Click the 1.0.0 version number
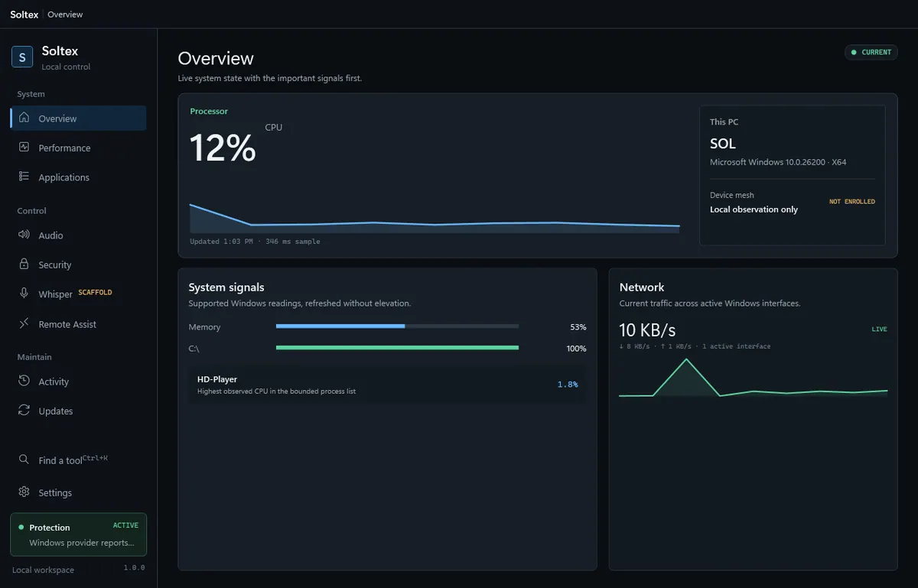Screen dimensions: 918x588 [135, 568]
